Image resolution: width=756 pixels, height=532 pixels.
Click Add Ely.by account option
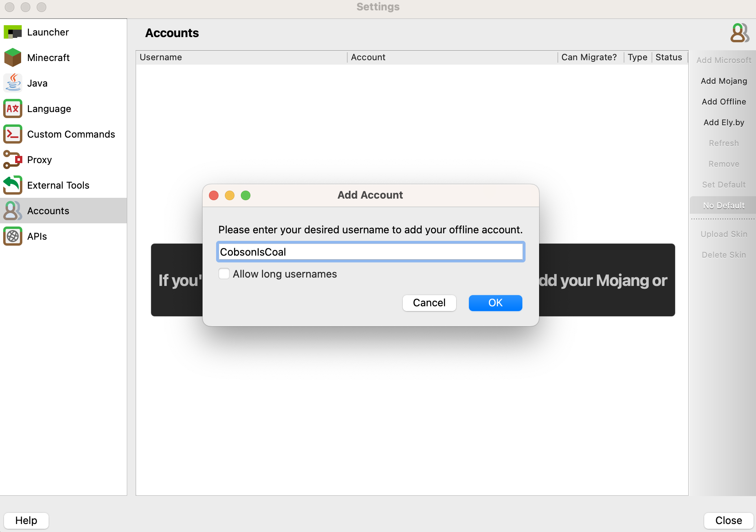coord(724,122)
